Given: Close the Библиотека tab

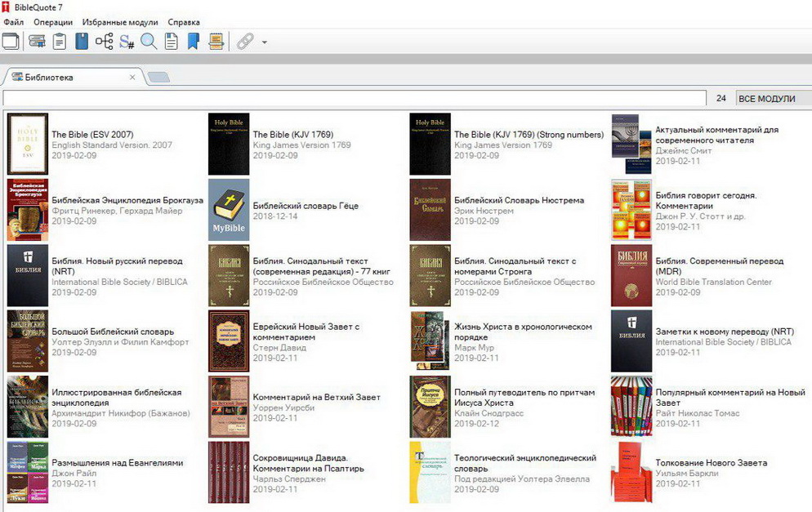Looking at the screenshot, I should coord(132,78).
